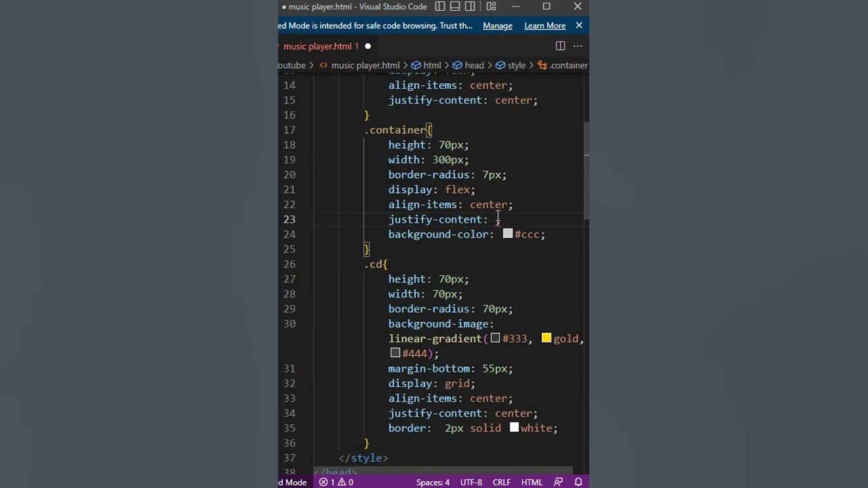
Task: Click align-items: center on line 33
Action: (450, 398)
